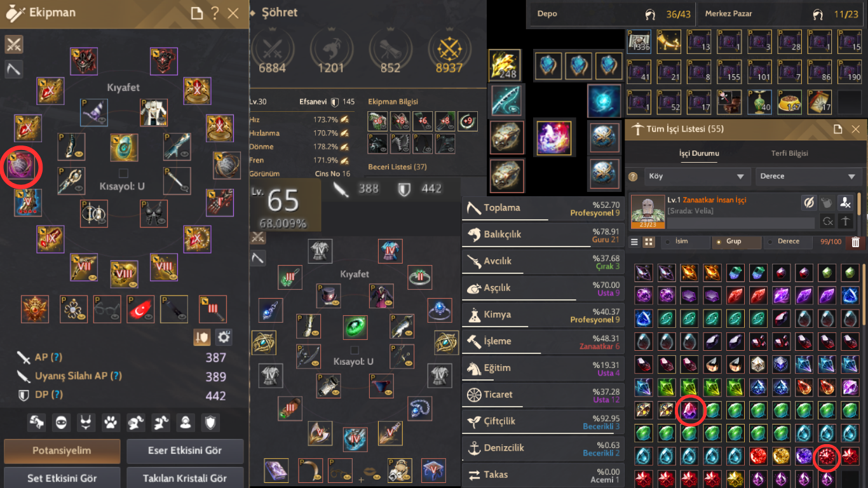Click the paw pet visibility icon
The width and height of the screenshot is (868, 488).
pos(111,421)
